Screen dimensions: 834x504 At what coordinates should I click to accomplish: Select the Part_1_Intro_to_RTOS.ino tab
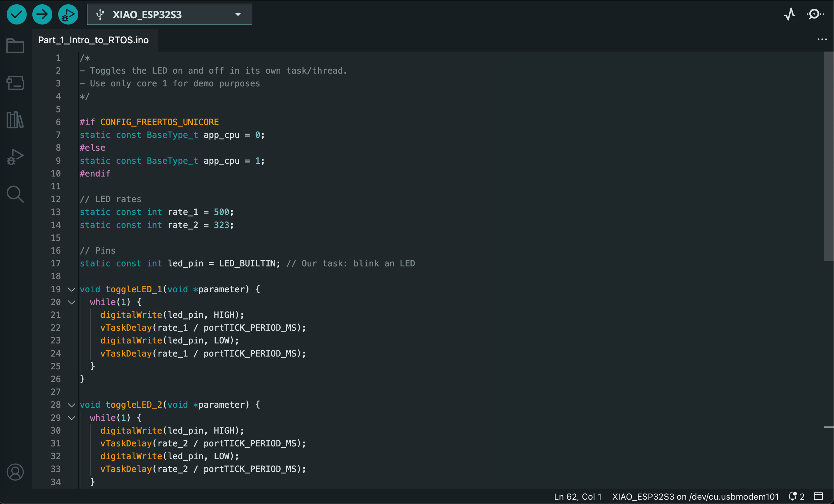pyautogui.click(x=93, y=40)
